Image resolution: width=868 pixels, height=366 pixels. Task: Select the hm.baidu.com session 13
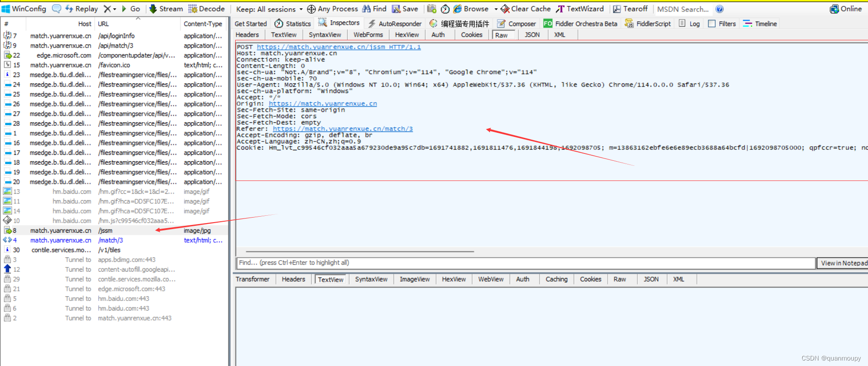tap(114, 191)
